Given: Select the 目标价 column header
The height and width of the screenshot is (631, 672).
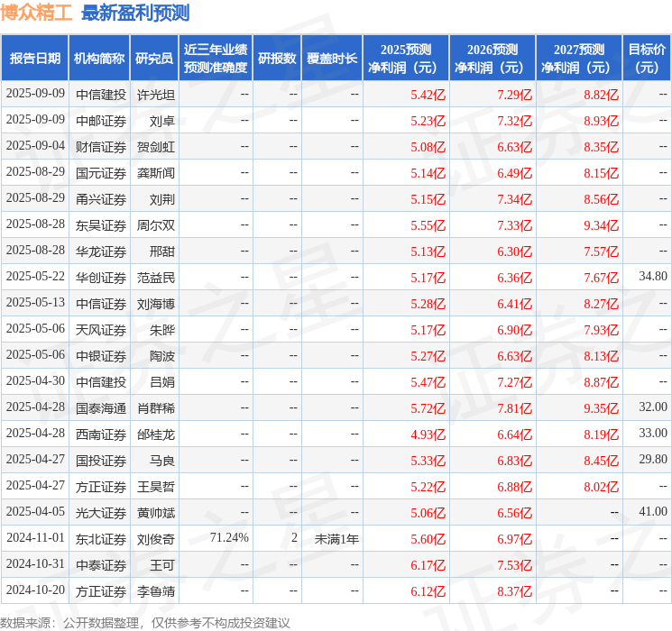Looking at the screenshot, I should (647, 59).
